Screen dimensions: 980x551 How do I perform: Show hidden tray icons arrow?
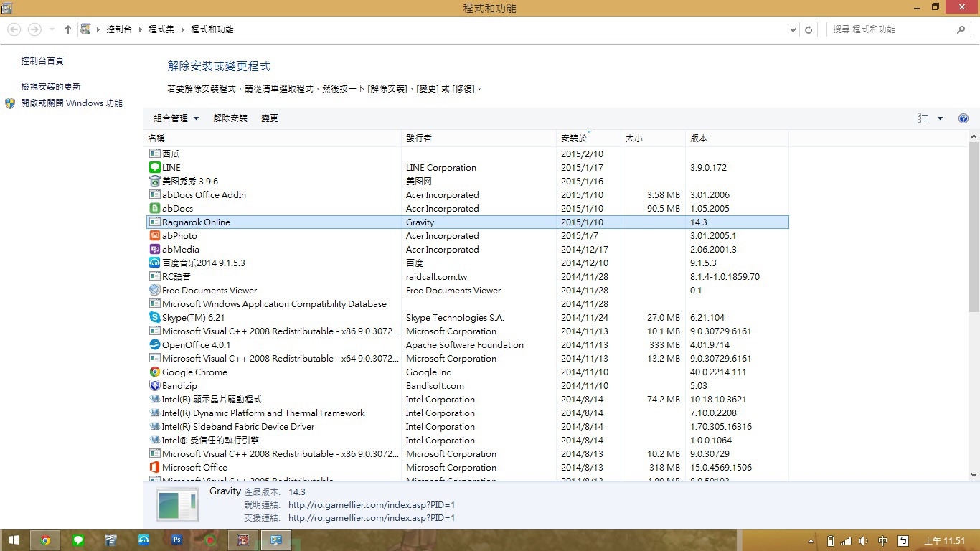pyautogui.click(x=812, y=541)
